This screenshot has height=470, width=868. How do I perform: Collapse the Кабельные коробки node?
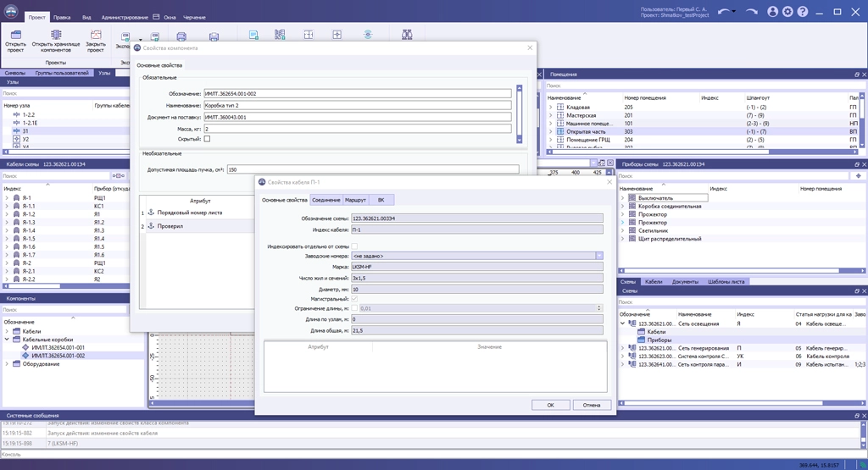tap(7, 340)
